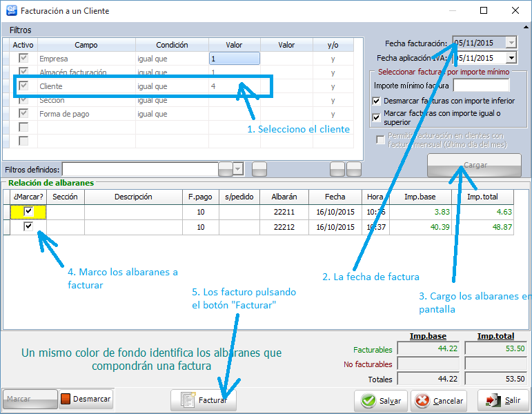The width and height of the screenshot is (532, 414).
Task: Click Imp.total value 48.87
Action: (x=483, y=227)
